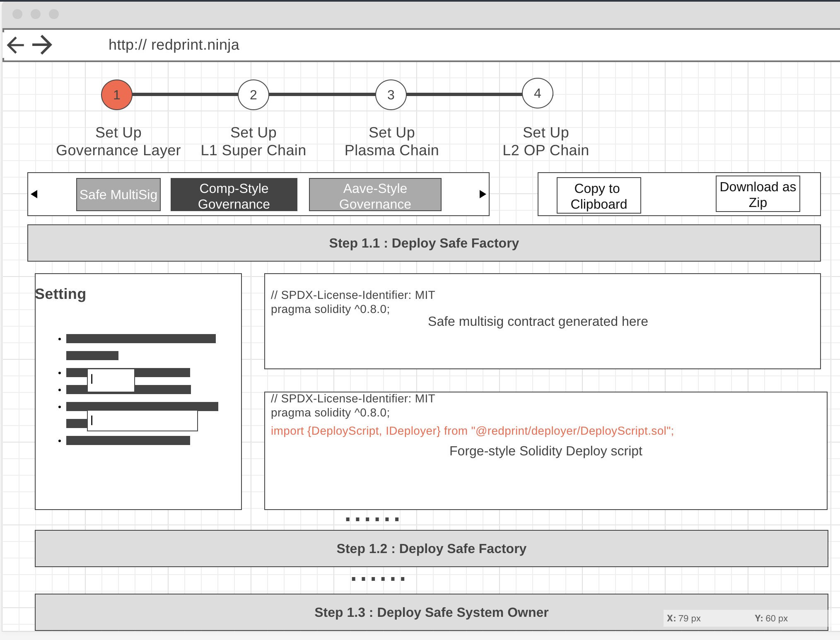The image size is (840, 640).
Task: Click the browser forward arrow
Action: (42, 45)
